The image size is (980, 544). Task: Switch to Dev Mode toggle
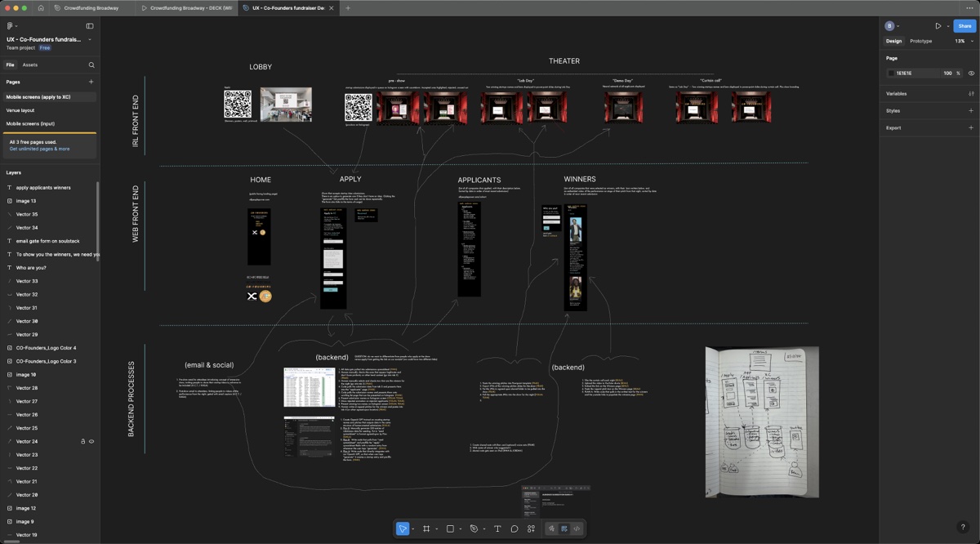pos(577,528)
